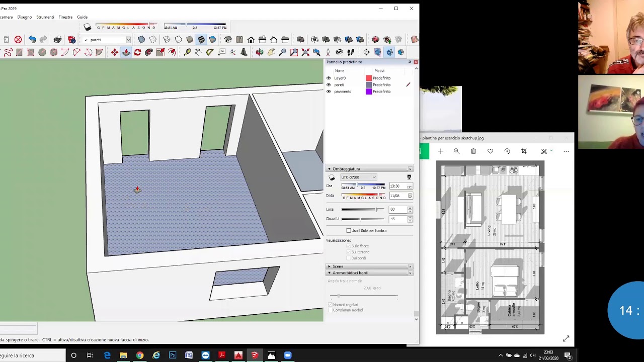Enable X-ray face style
This screenshot has width=644, height=362.
point(141,40)
